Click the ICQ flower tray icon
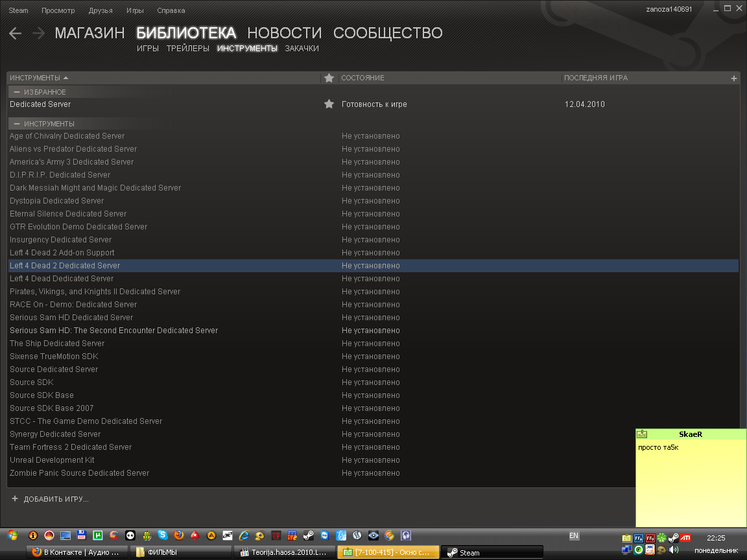The width and height of the screenshot is (747, 560). tap(661, 538)
